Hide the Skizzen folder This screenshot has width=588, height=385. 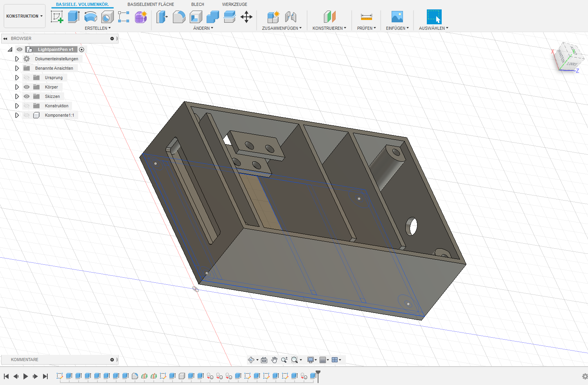pyautogui.click(x=27, y=96)
